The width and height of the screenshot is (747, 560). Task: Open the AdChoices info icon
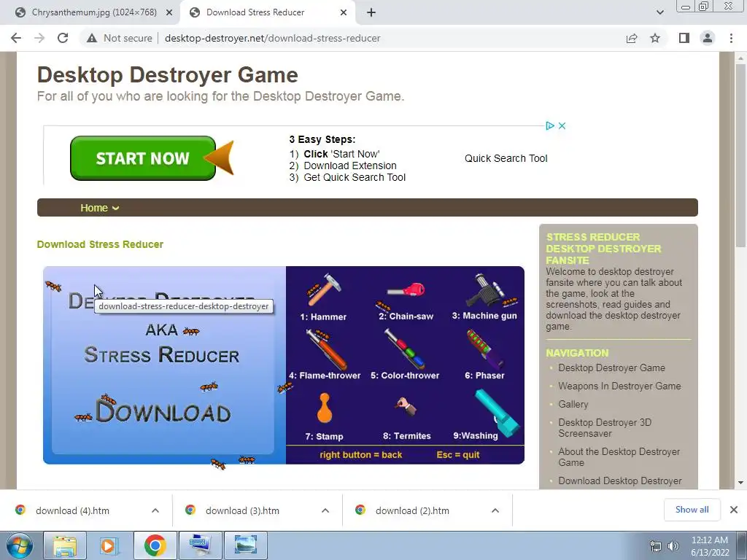[x=550, y=125]
